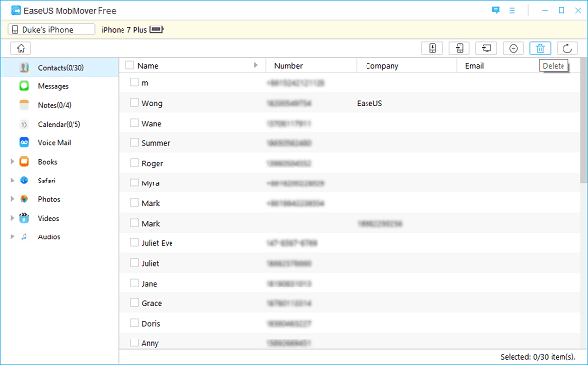Select the Contacts icon in sidebar
The image size is (588, 365).
coord(24,68)
